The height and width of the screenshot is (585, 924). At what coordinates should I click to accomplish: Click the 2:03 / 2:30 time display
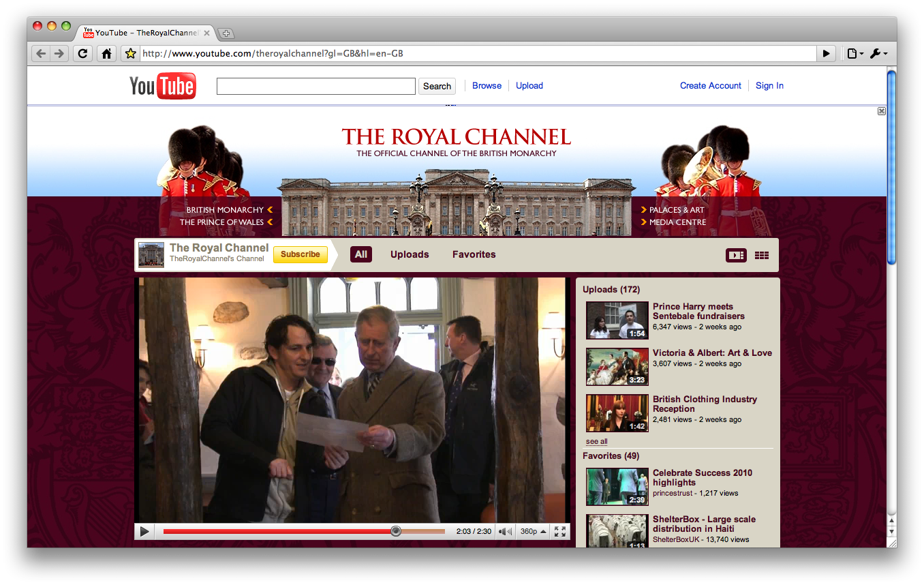[474, 532]
